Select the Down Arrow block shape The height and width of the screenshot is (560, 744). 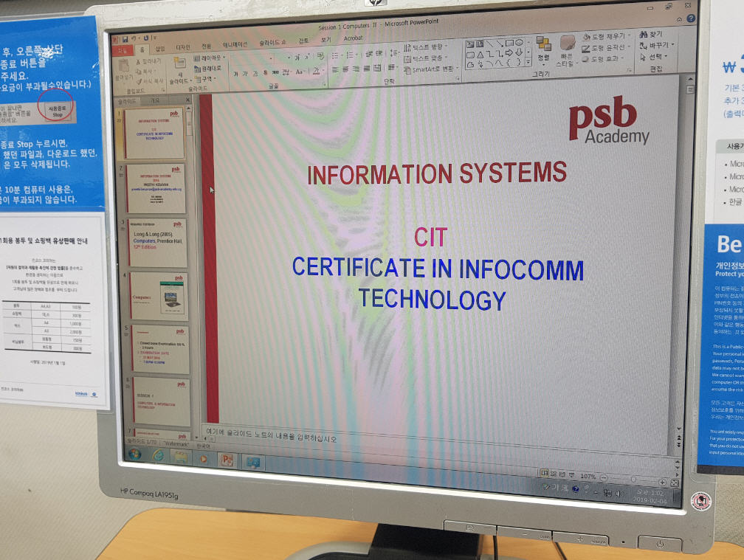pos(519,52)
